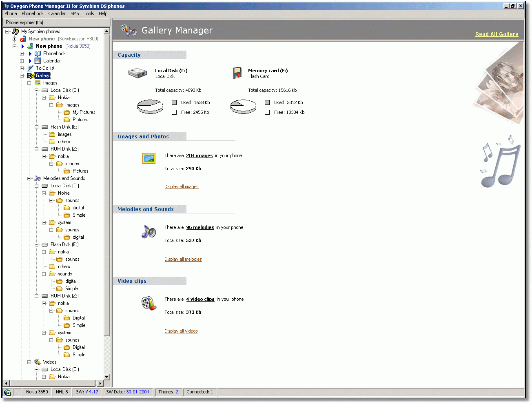Collapse the Videos tree node
Viewport: 532px width, 404px height.
[29, 362]
